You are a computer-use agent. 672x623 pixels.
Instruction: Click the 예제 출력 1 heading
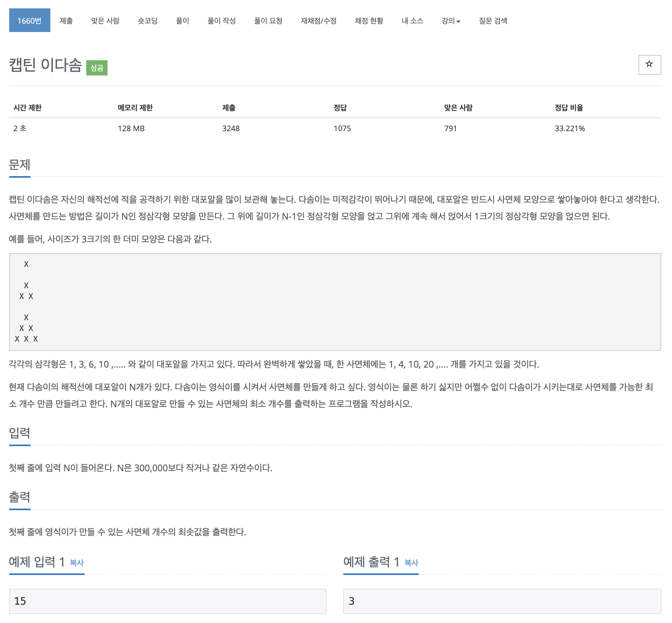pyautogui.click(x=371, y=562)
